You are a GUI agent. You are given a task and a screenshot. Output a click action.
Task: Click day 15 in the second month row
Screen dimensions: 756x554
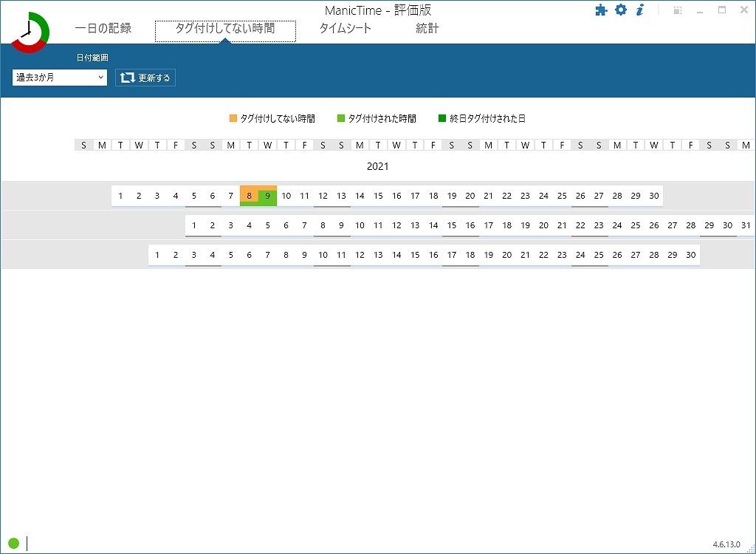coord(452,225)
